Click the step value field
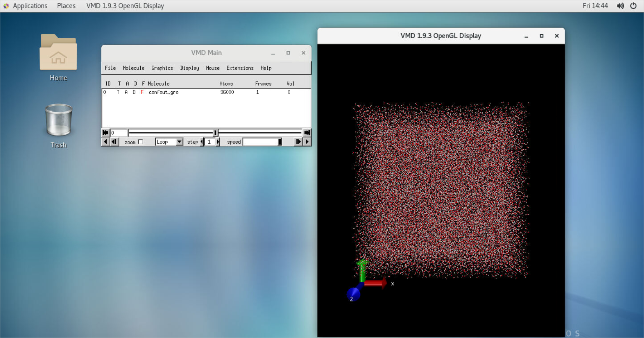The width and height of the screenshot is (644, 338). coord(210,142)
